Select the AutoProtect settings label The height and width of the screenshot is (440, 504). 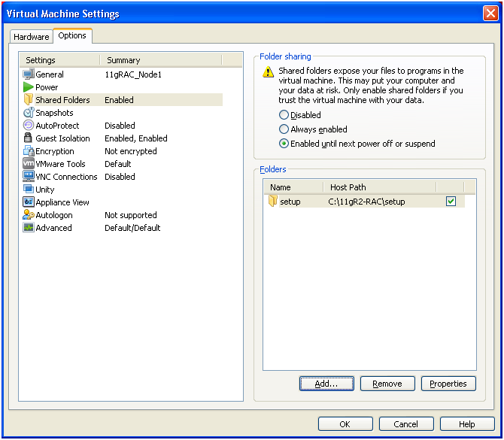(57, 126)
